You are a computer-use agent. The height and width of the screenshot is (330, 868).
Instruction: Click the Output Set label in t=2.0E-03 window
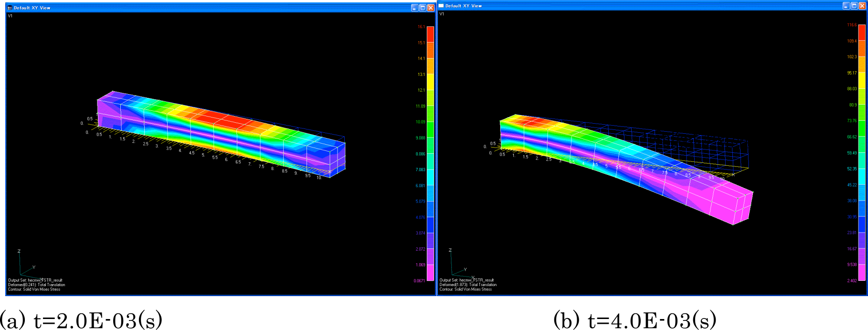[x=35, y=280]
